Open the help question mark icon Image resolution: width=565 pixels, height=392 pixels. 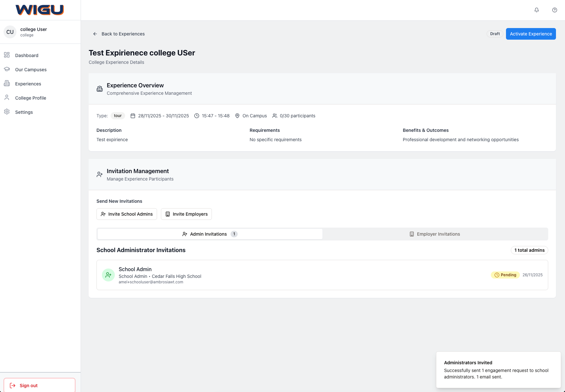[x=555, y=10]
